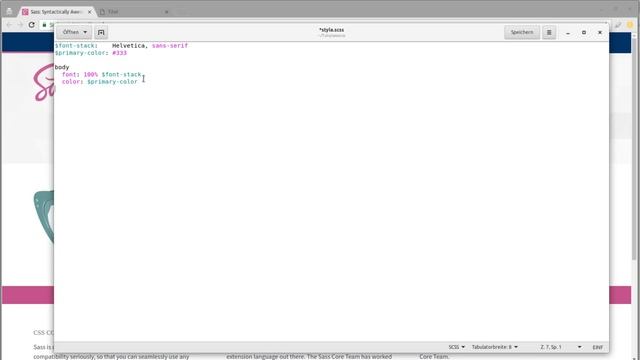Toggle the EINF insert mode indicator
The image size is (640, 360).
click(x=598, y=347)
